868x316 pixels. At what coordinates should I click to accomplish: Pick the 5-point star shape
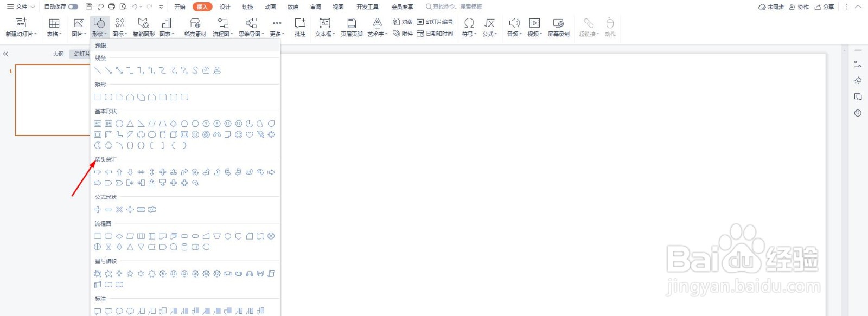pyautogui.click(x=130, y=274)
